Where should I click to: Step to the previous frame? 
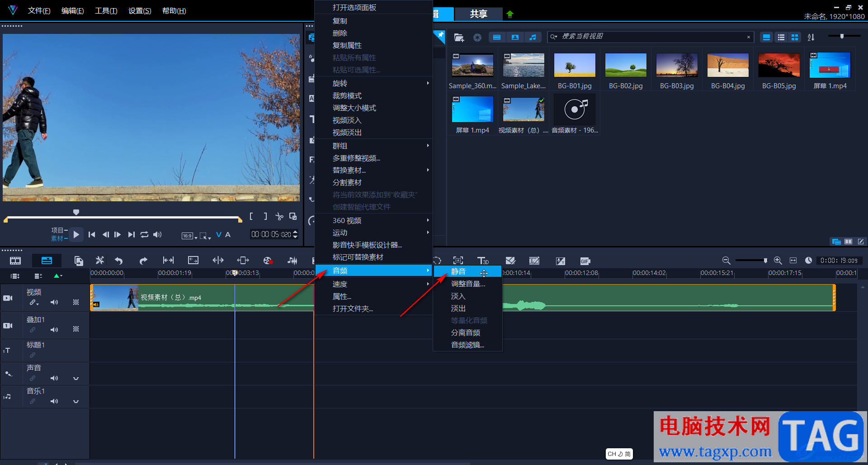[105, 234]
